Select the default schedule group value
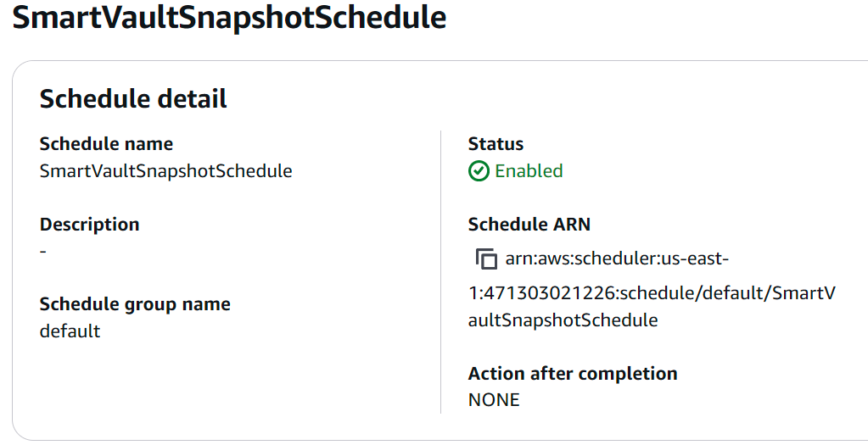Image resolution: width=868 pixels, height=445 pixels. click(70, 331)
